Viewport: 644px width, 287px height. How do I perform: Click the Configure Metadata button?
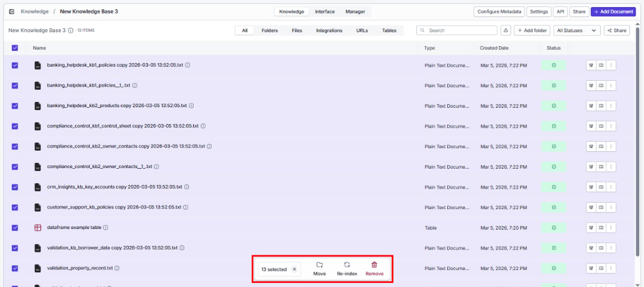(499, 12)
